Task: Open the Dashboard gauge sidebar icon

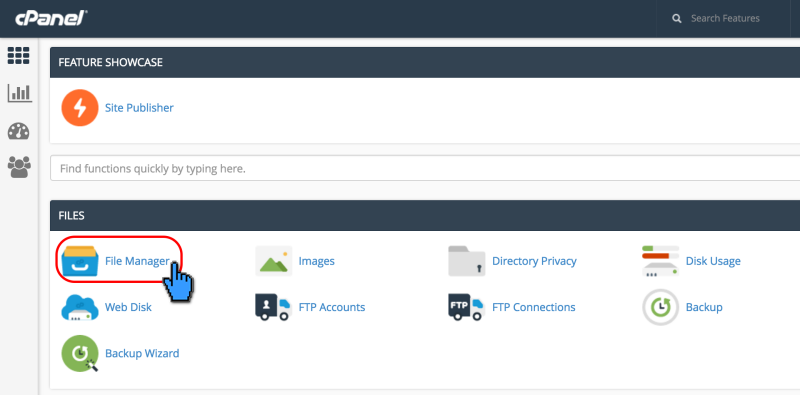Action: point(18,131)
